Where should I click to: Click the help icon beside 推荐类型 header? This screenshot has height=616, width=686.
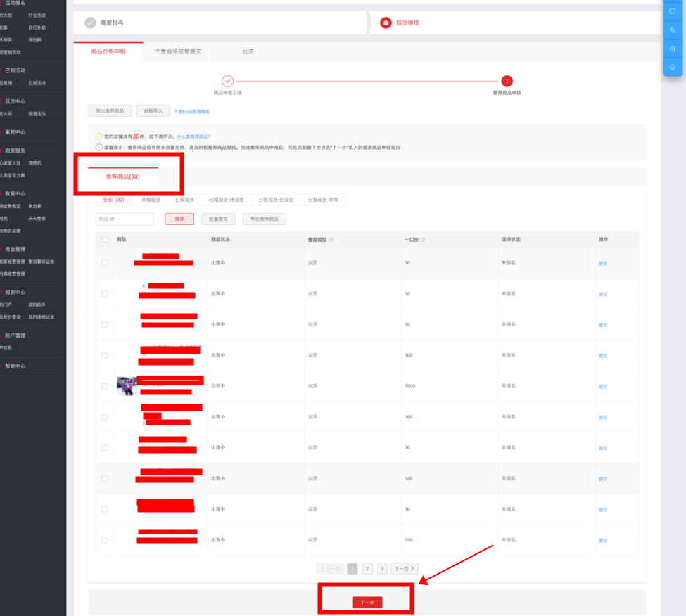point(331,240)
